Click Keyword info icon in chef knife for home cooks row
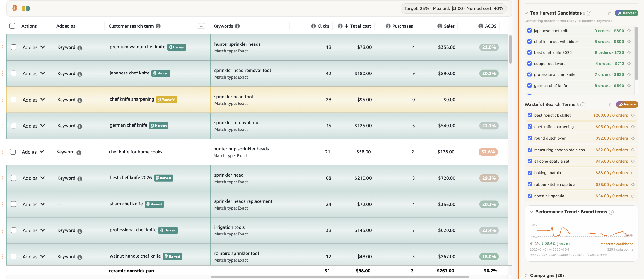 point(79,153)
